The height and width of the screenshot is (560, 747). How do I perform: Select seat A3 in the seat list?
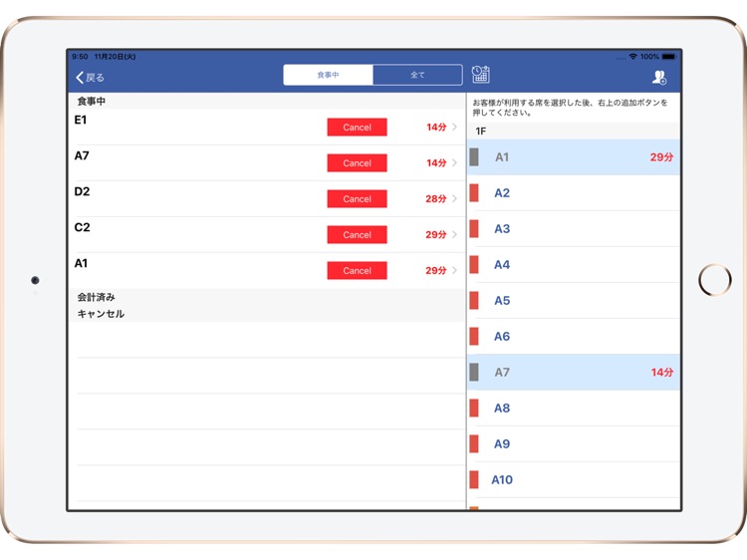point(574,229)
